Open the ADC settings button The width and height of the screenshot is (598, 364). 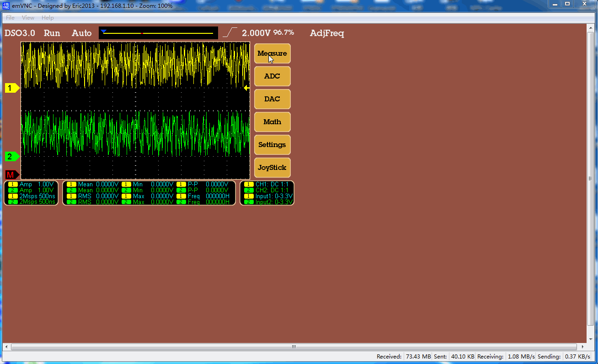click(272, 76)
